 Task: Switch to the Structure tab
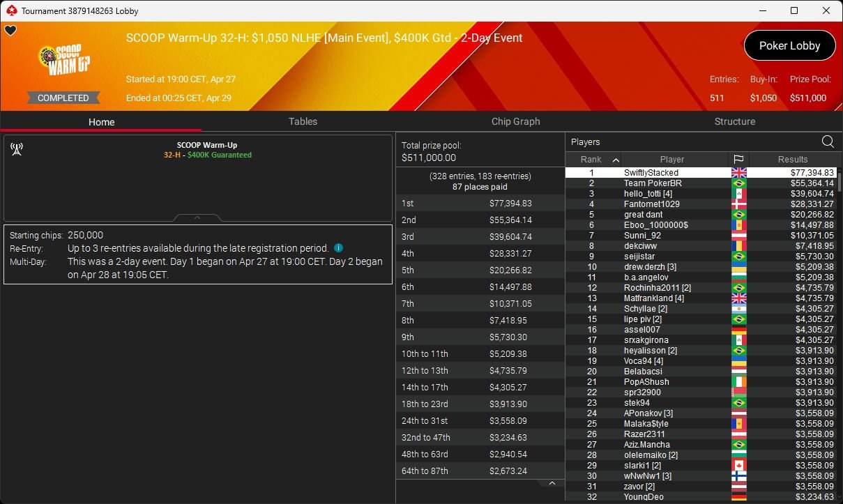[734, 121]
